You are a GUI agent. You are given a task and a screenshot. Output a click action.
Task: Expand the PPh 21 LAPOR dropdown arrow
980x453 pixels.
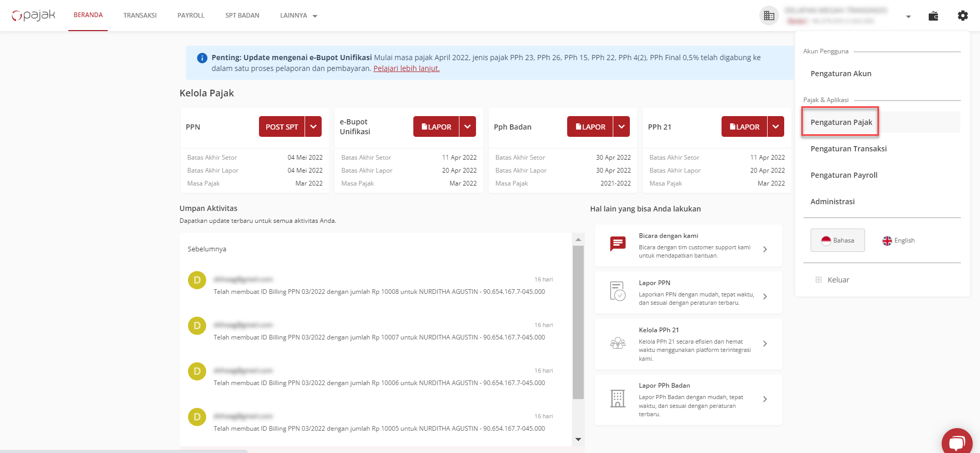coord(775,127)
